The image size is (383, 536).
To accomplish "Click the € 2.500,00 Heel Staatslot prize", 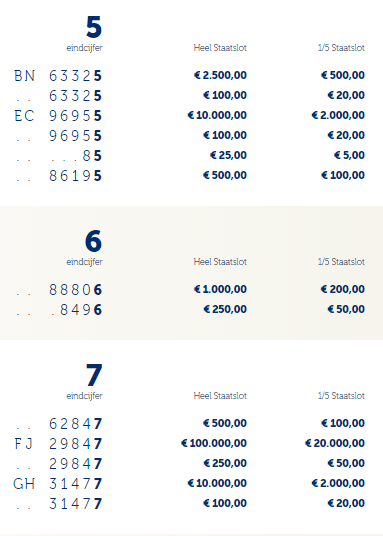I will pyautogui.click(x=220, y=75).
